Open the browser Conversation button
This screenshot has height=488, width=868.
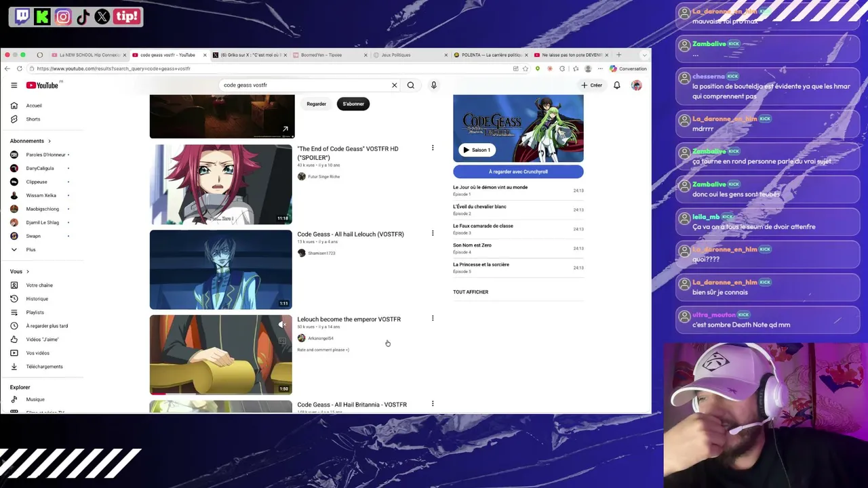[x=628, y=68]
